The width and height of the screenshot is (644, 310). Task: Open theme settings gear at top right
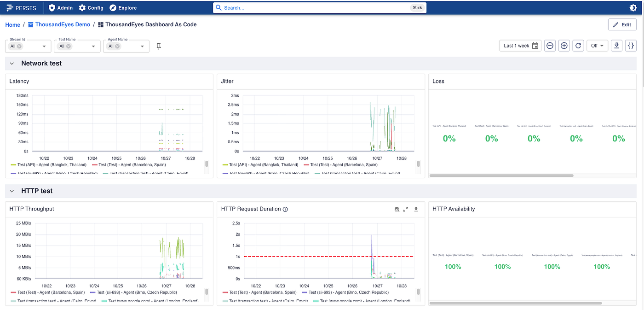633,8
